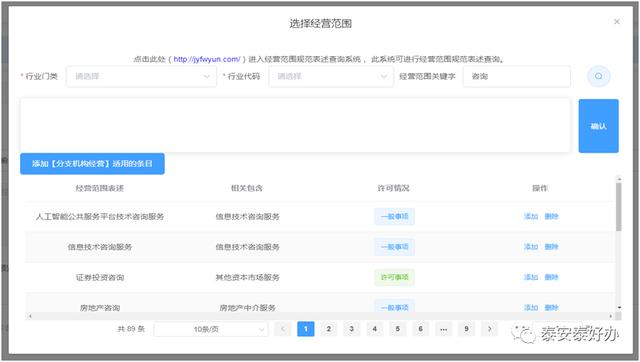Click the 相关包含 column header
The width and height of the screenshot is (640, 362).
[x=247, y=188]
